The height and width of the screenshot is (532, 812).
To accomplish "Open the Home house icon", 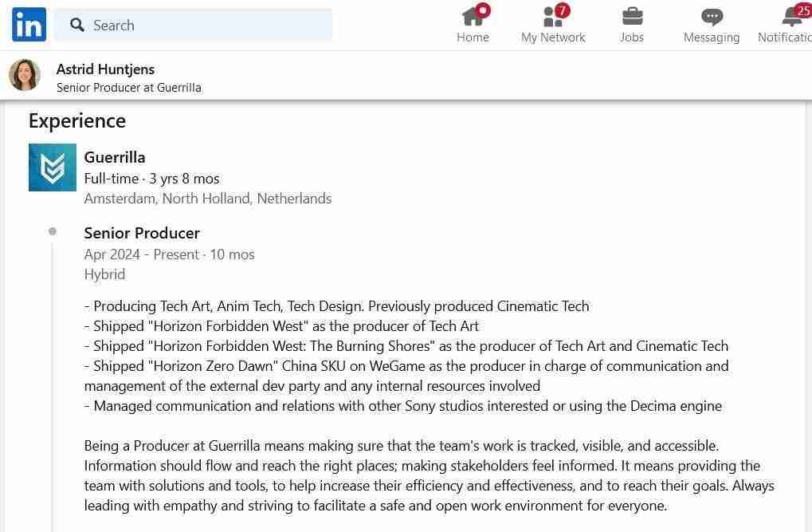I will [473, 16].
